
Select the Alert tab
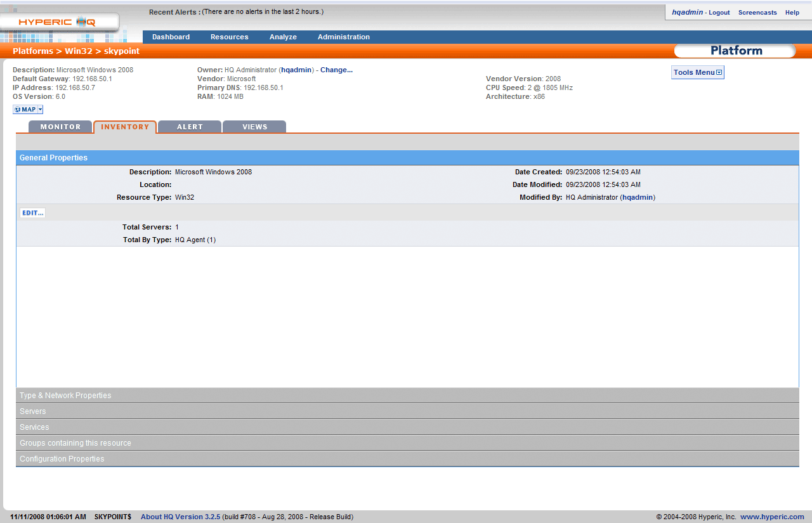(x=190, y=127)
